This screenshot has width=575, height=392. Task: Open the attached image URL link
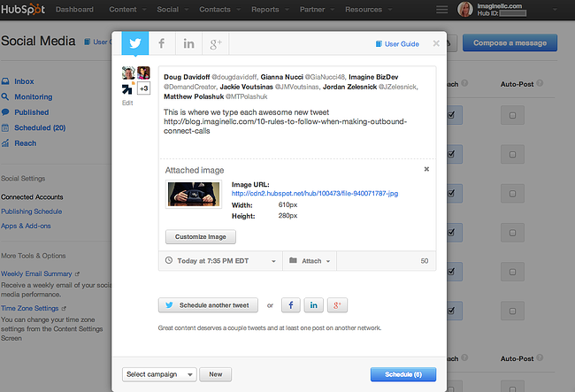[315, 193]
